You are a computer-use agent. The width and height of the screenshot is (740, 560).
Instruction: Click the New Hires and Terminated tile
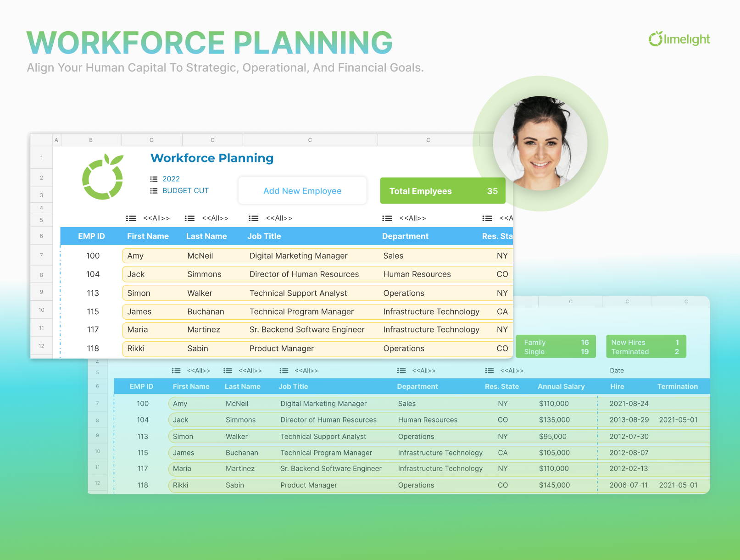pyautogui.click(x=646, y=347)
